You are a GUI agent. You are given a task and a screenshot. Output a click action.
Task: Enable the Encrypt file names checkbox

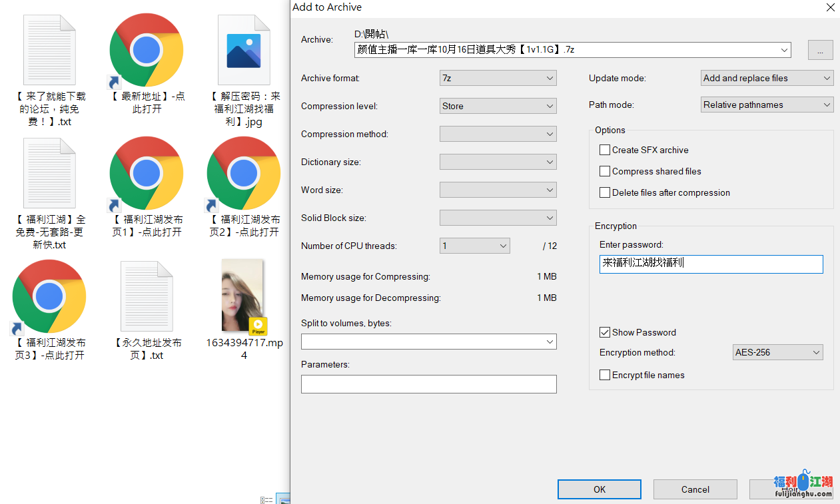[x=605, y=376]
